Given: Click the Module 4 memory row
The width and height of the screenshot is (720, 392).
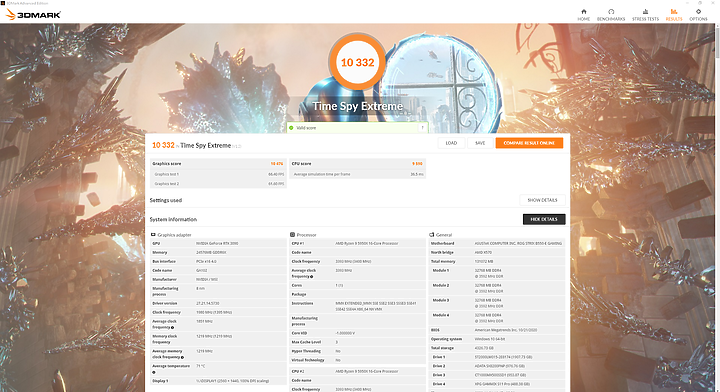Looking at the screenshot, I should click(x=496, y=318).
